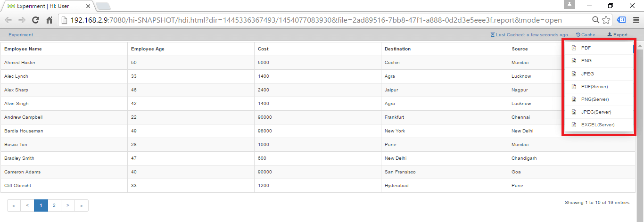Click the zoom magnifier icon in address bar
The width and height of the screenshot is (644, 222).
pos(596,20)
